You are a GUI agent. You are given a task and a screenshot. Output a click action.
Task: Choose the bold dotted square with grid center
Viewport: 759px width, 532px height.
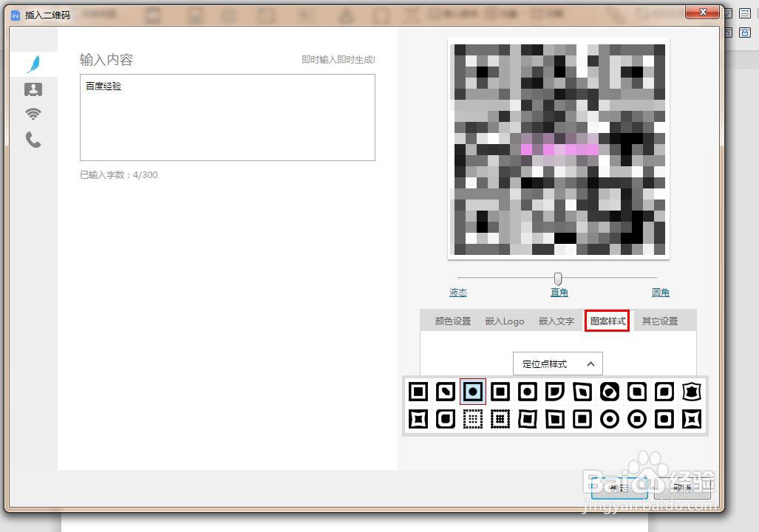coord(500,419)
